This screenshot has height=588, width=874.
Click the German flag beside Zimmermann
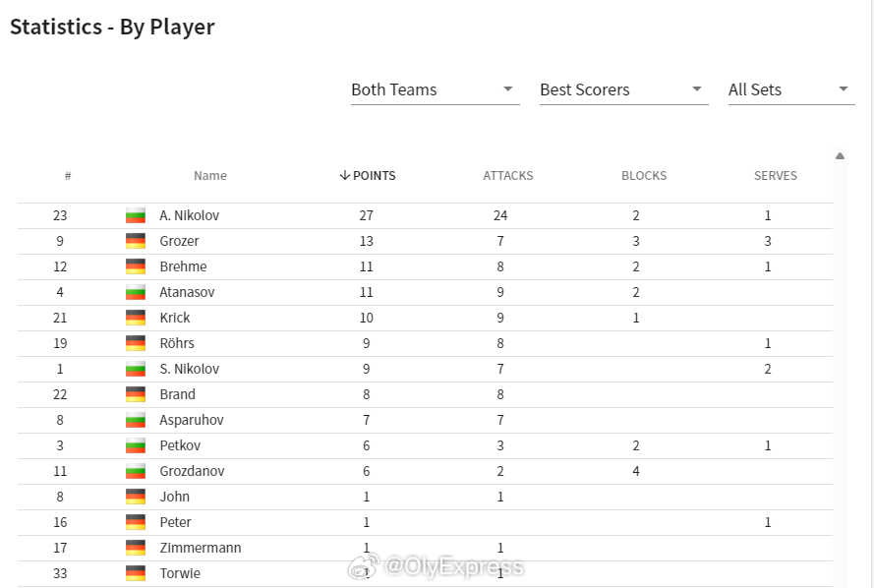(x=136, y=548)
